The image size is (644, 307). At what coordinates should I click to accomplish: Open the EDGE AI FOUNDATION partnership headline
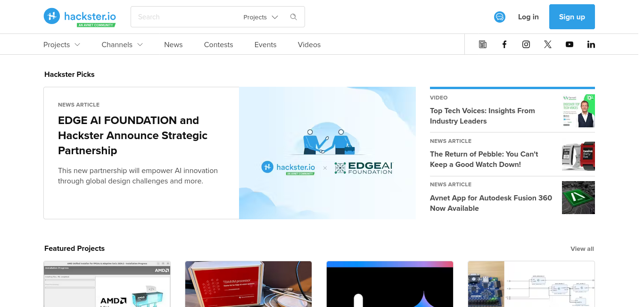133,135
